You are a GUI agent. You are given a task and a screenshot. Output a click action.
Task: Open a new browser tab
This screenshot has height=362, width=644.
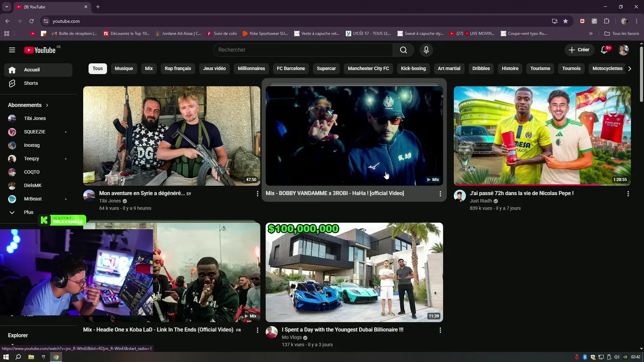[x=98, y=7]
